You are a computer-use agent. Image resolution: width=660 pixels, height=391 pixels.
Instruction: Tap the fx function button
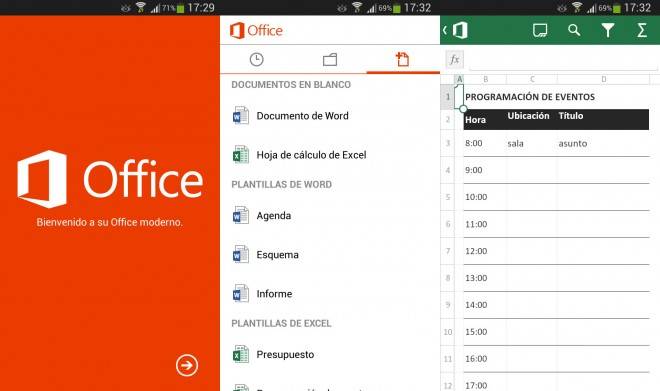point(455,59)
